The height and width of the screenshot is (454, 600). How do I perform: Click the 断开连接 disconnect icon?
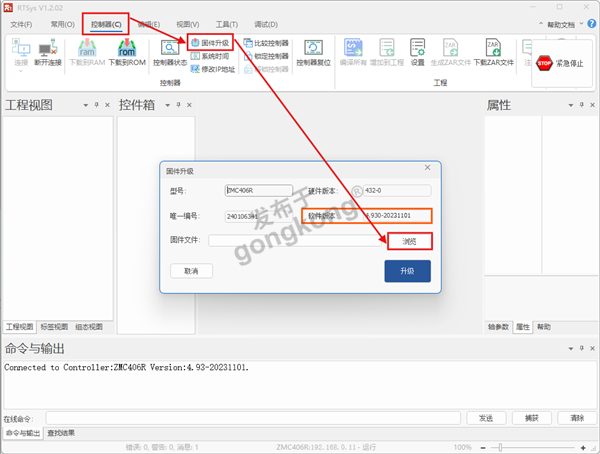(x=48, y=52)
